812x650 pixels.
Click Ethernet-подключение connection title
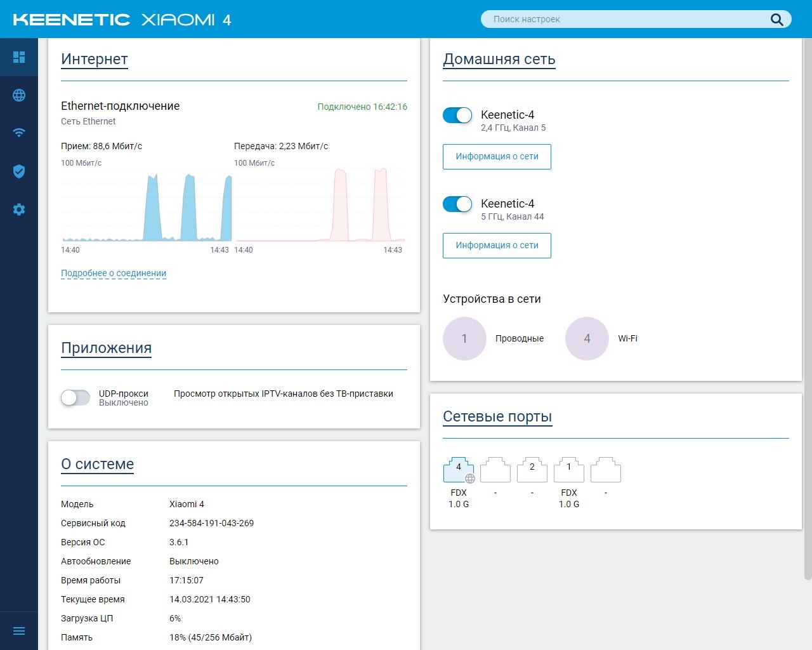pos(121,106)
